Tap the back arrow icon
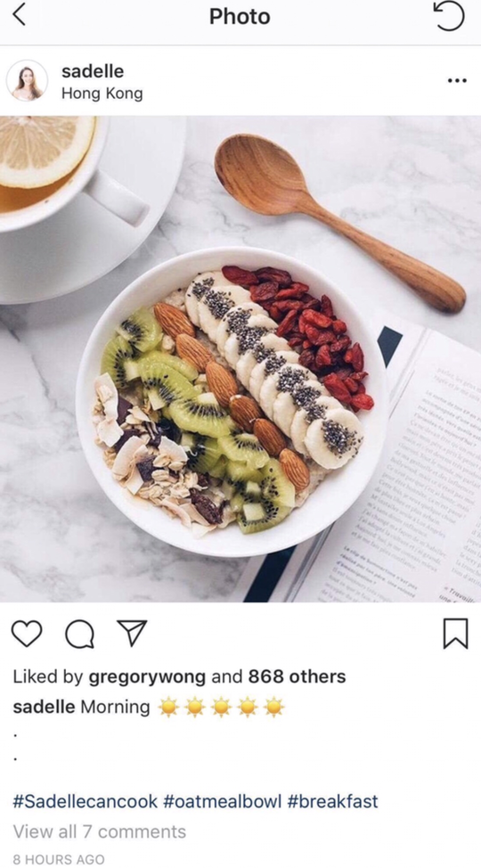Viewport: 481px width, 868px height. click(x=20, y=16)
